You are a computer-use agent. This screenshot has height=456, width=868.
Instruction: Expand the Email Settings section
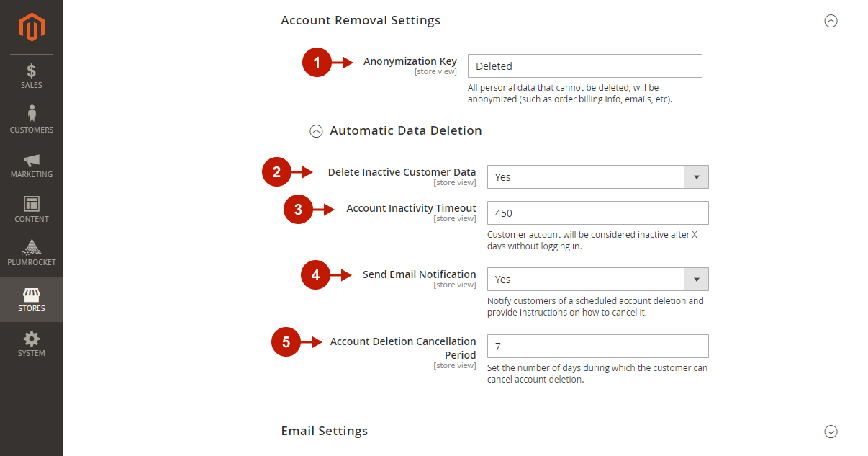tap(831, 432)
